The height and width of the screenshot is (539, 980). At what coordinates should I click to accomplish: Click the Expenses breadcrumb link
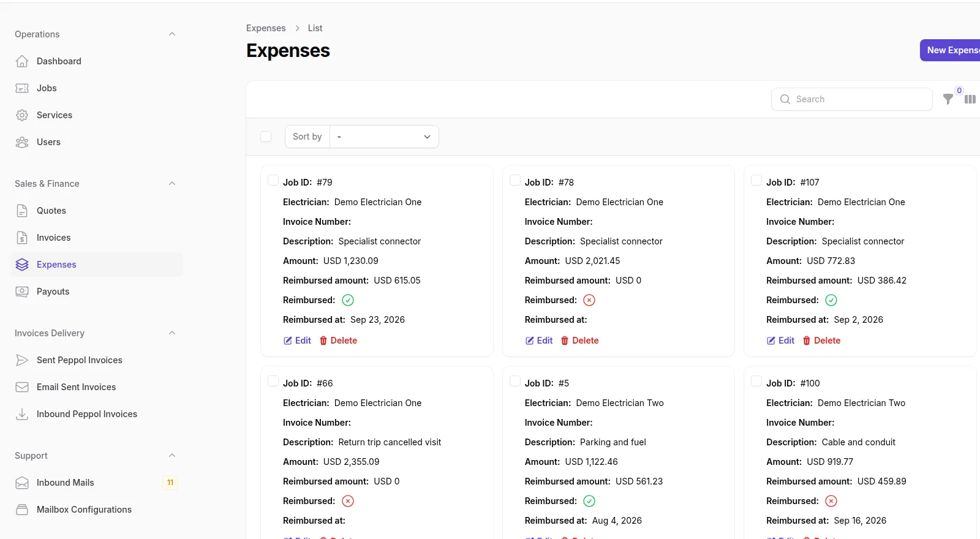click(266, 28)
